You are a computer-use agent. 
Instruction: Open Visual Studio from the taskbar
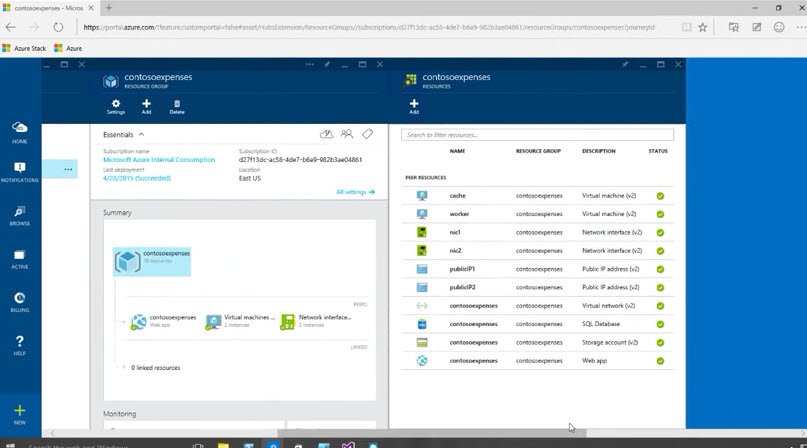[348, 445]
